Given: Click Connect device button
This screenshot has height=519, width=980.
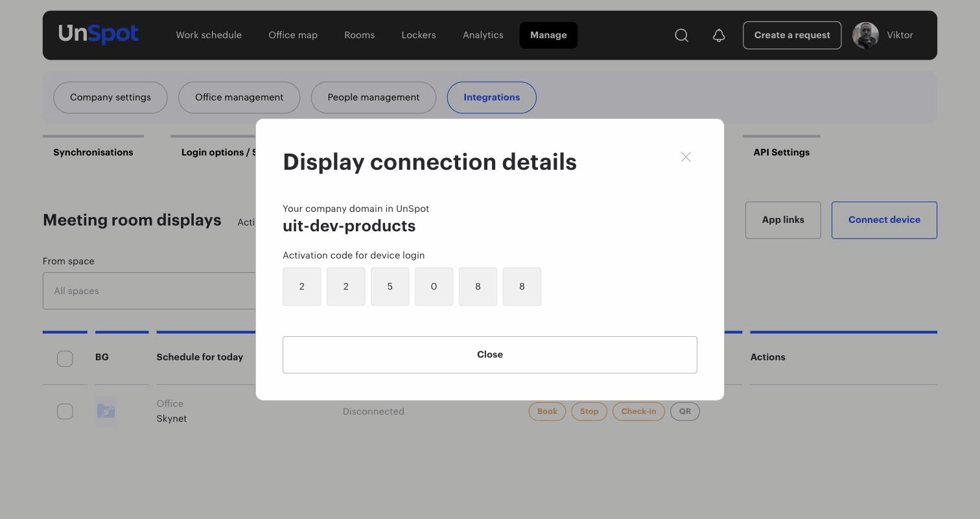Looking at the screenshot, I should click(x=884, y=220).
